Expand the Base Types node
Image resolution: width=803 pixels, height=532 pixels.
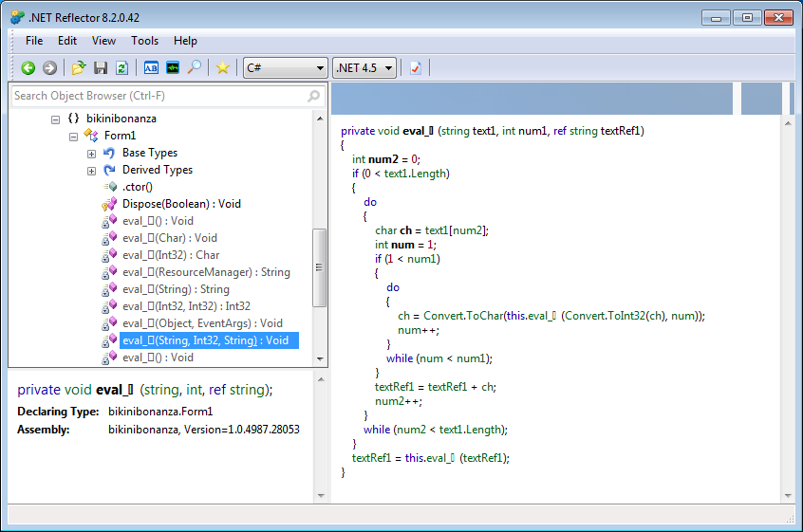(91, 154)
